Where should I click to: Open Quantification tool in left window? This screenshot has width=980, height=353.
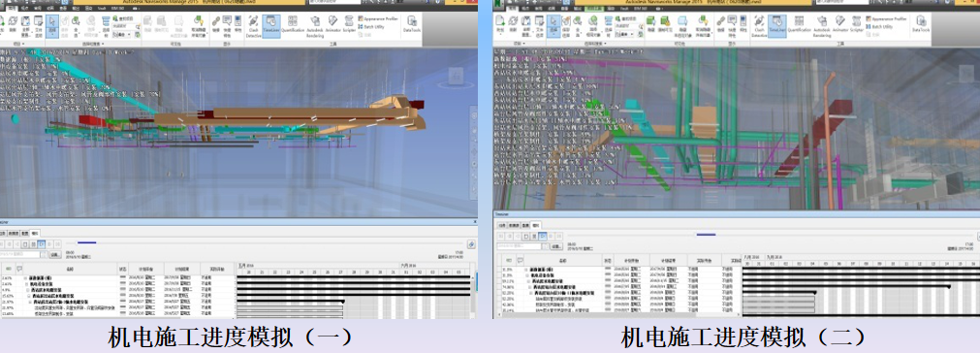pos(293,26)
